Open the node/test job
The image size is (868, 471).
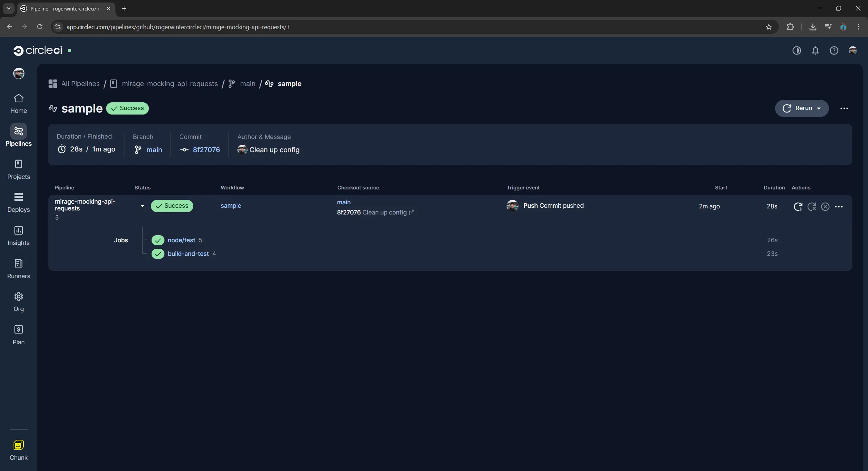(x=181, y=240)
